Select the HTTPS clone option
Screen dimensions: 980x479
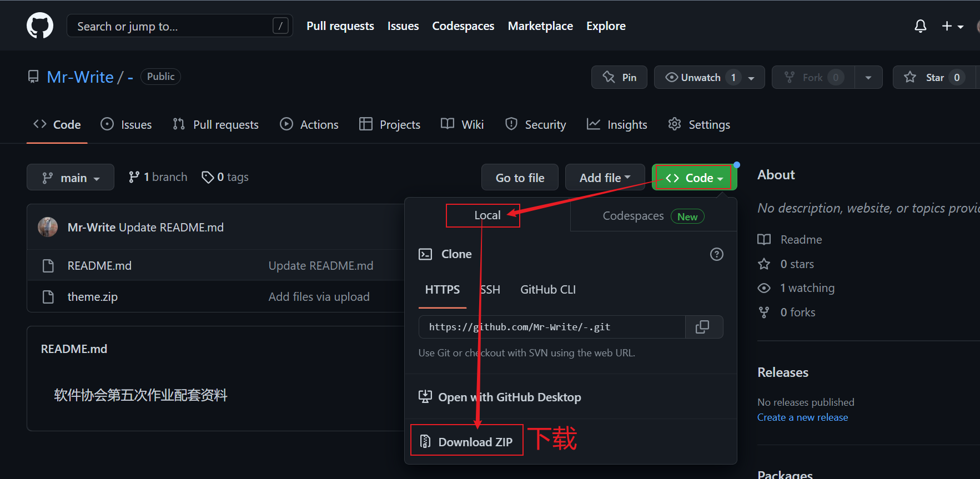click(443, 290)
